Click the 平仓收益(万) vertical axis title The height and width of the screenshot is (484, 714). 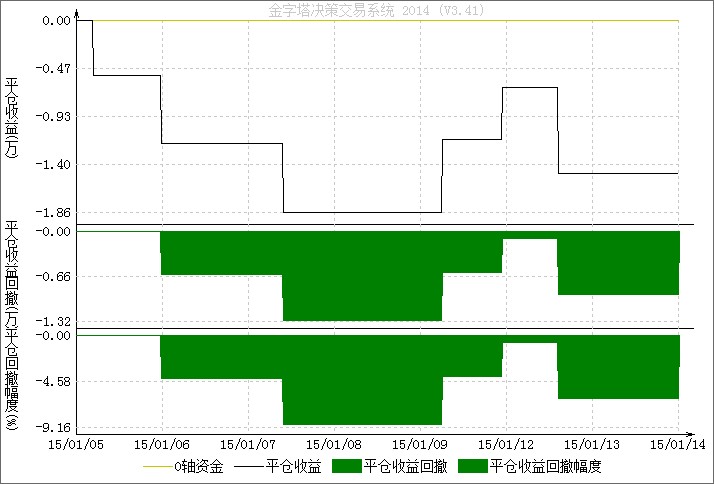[12, 118]
